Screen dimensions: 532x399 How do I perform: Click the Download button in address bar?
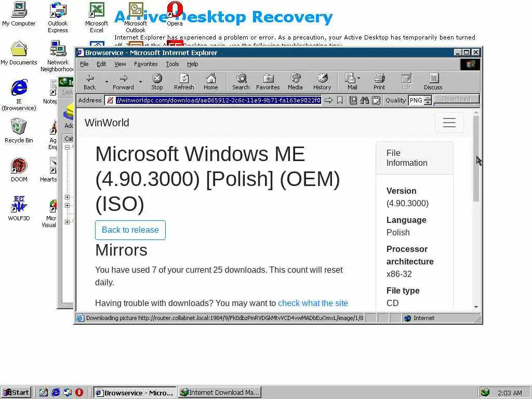[x=456, y=99]
